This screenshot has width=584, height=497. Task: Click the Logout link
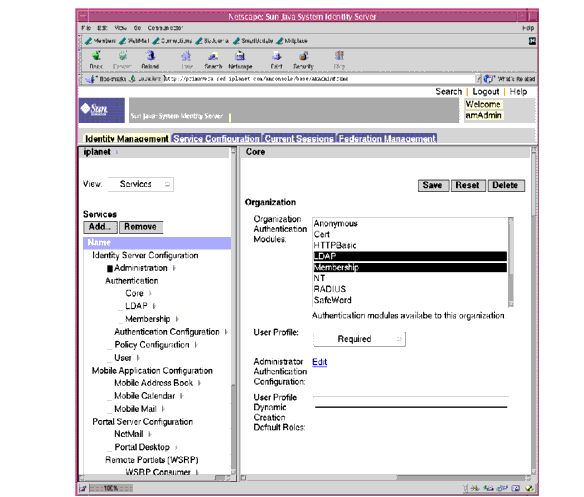tap(486, 92)
